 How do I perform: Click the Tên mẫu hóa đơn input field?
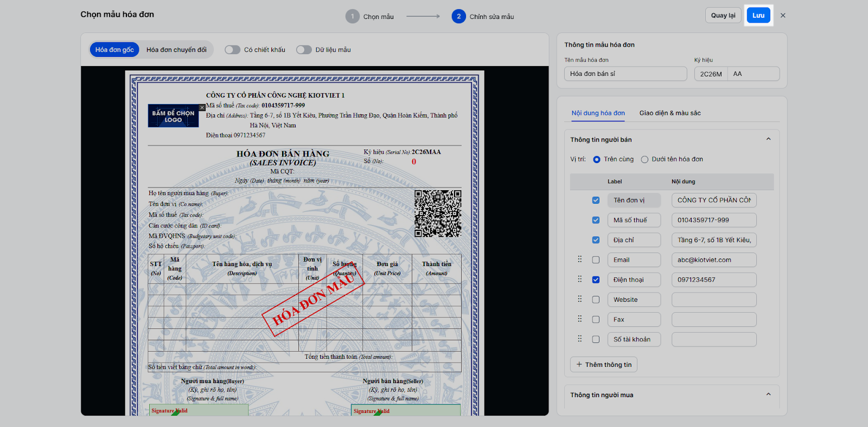pyautogui.click(x=626, y=74)
